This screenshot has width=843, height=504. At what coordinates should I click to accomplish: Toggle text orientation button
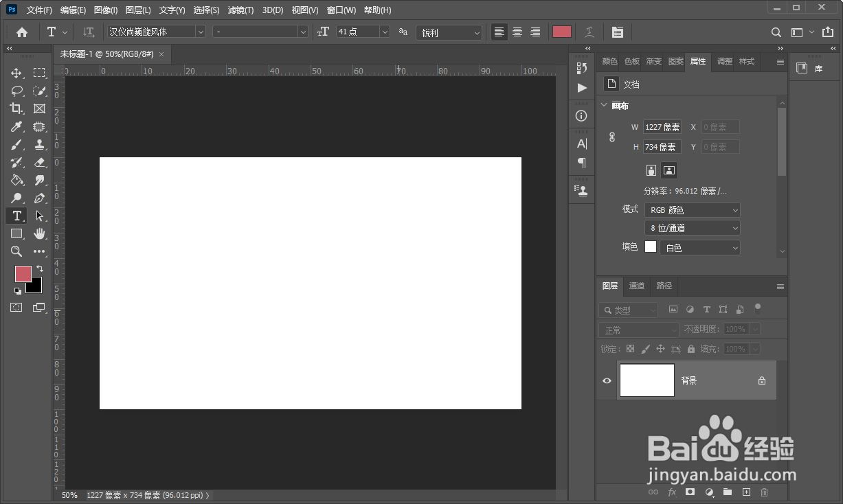coord(89,32)
